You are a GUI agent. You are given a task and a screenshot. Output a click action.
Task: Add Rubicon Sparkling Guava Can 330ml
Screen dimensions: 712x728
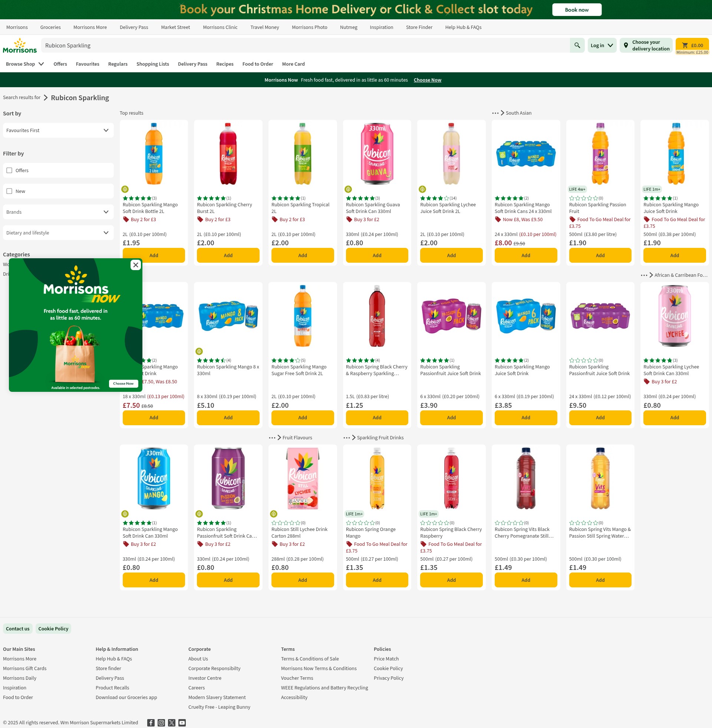(x=377, y=256)
